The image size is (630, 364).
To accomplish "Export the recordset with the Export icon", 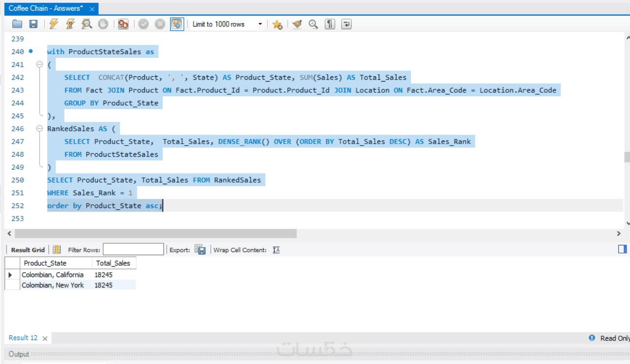I will click(x=200, y=250).
